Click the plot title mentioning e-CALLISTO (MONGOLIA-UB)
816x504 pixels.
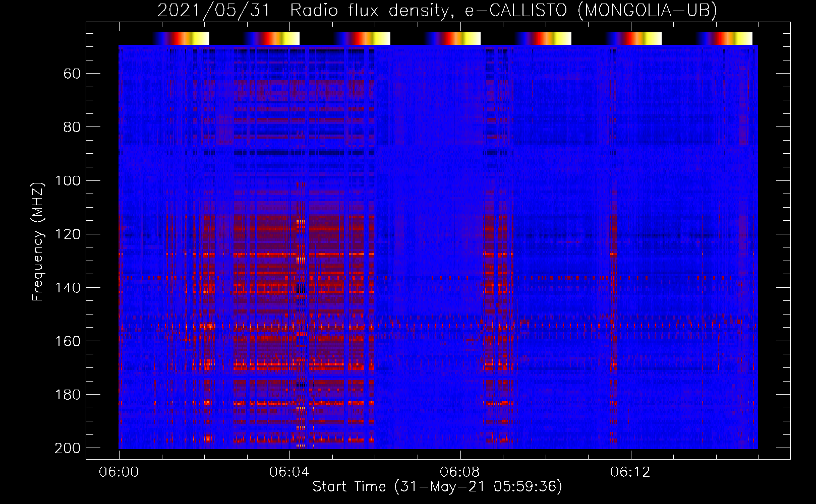point(437,10)
